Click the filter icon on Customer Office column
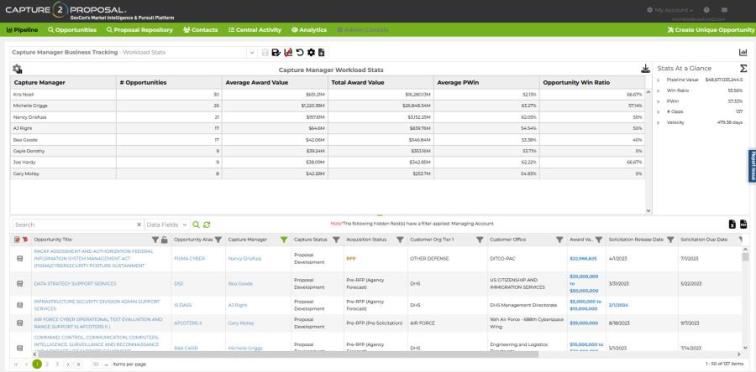This screenshot has width=756, height=372. [x=559, y=239]
